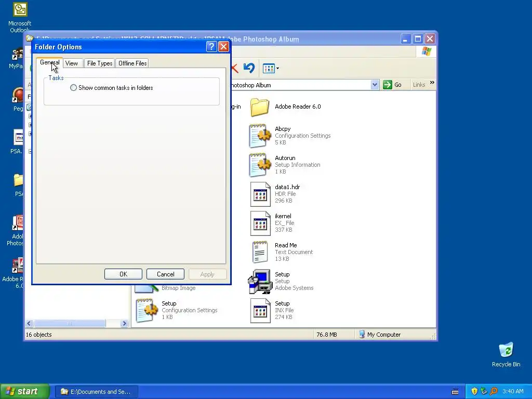Click the Adobe Reader 6.0 folder name

(x=298, y=107)
